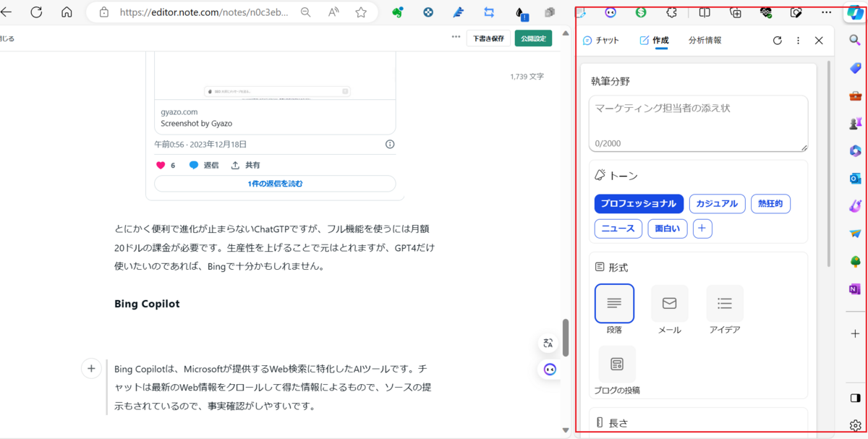Click the green 公開設定 button

[x=533, y=38]
